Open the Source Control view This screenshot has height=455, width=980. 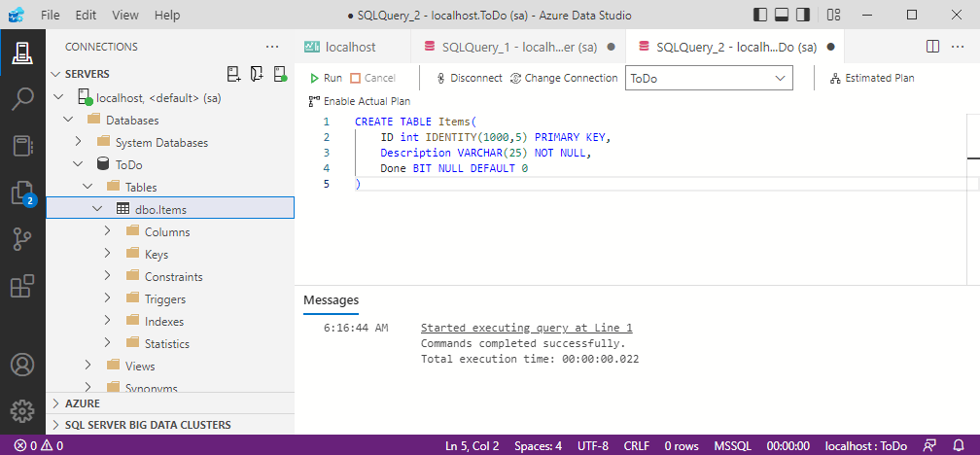tap(22, 239)
